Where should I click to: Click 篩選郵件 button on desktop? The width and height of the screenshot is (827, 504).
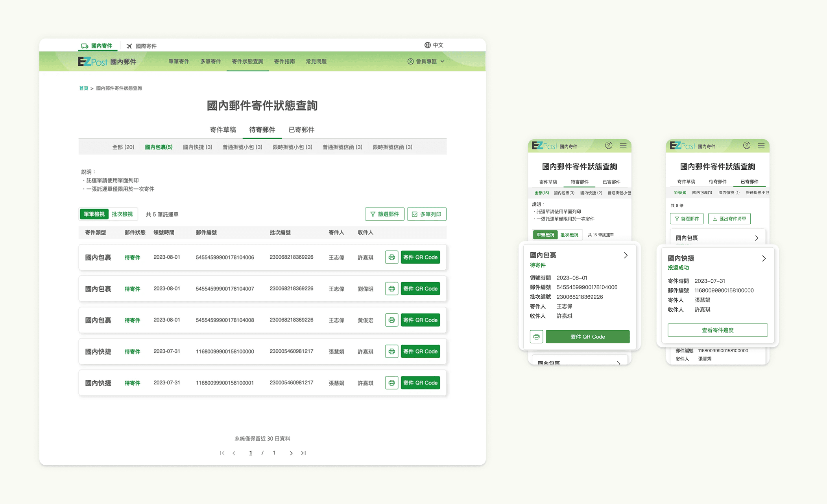(x=384, y=214)
